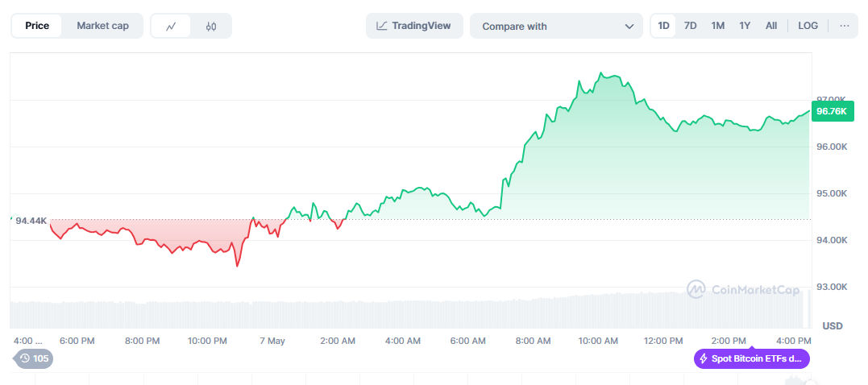Viewport: 868px width, 385px height.
Task: Choose the 1M time range
Action: (x=717, y=26)
